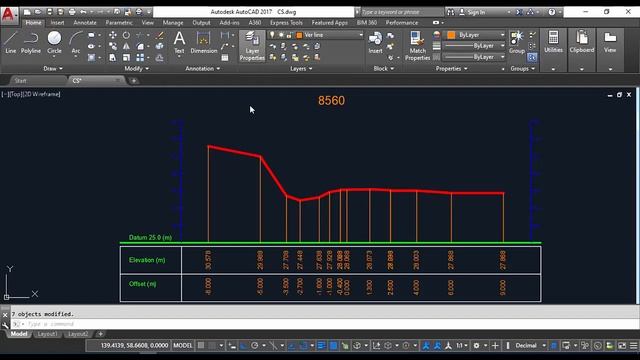
Task: Click the Insert block icon
Action: (375, 43)
